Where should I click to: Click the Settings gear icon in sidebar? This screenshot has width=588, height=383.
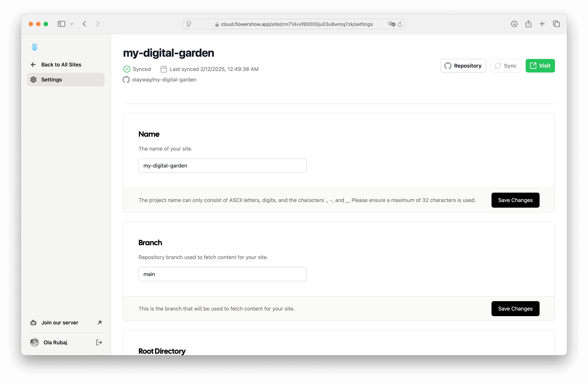(33, 80)
